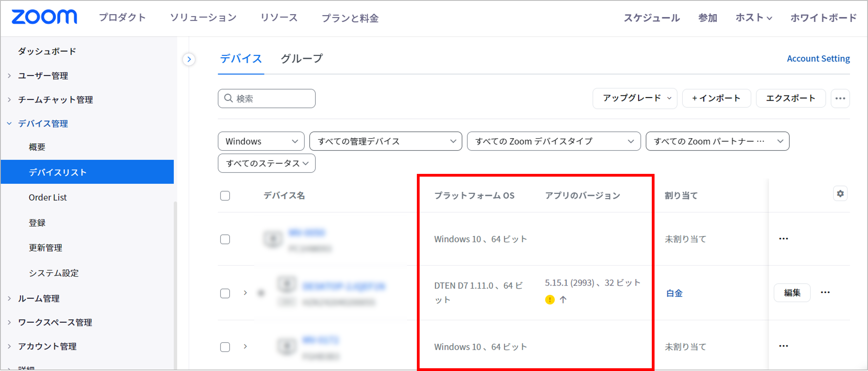Click the device icon in the DTEN D7 row

click(287, 284)
